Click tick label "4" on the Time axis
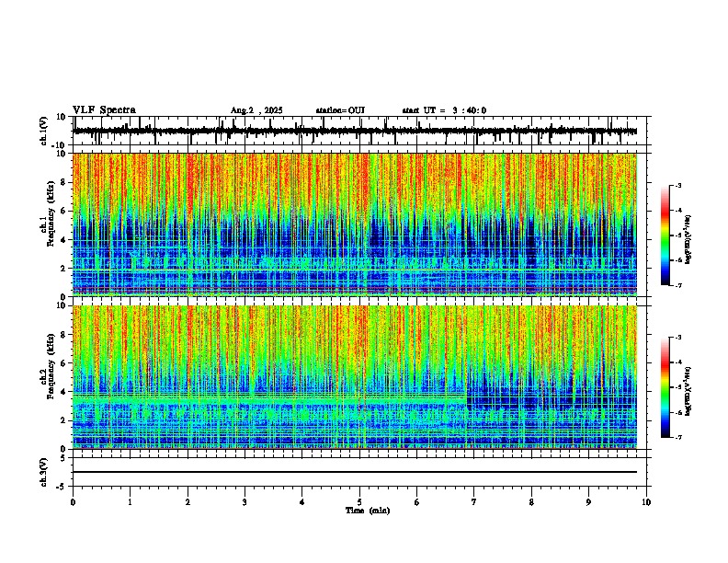 302,502
